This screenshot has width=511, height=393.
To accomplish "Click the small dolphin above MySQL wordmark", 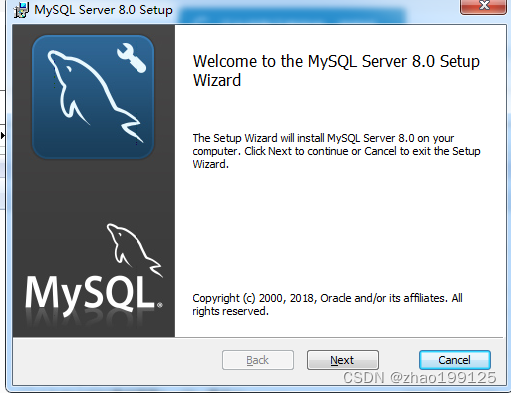I will pyautogui.click(x=135, y=250).
